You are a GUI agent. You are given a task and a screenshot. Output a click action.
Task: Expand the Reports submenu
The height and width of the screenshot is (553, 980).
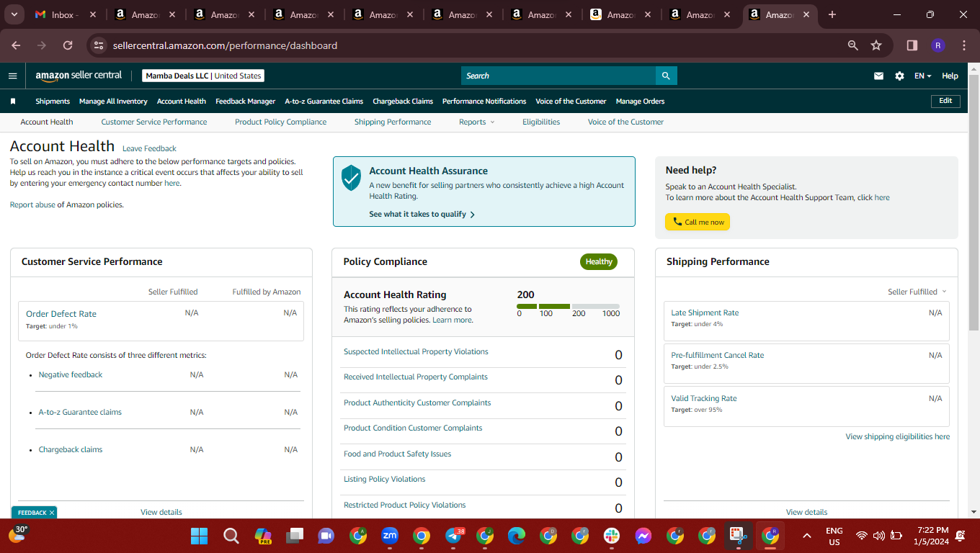click(477, 122)
